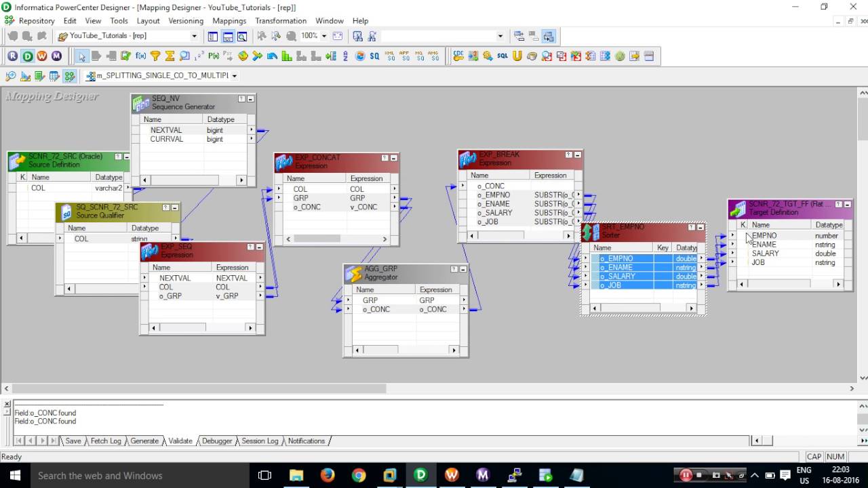The height and width of the screenshot is (488, 868).
Task: Switch to the Notifications tab
Action: [x=307, y=441]
